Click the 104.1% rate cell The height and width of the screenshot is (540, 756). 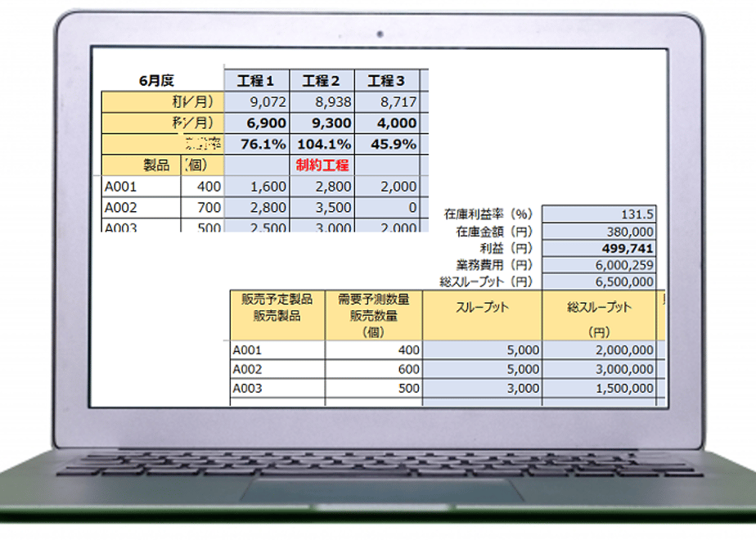[322, 144]
